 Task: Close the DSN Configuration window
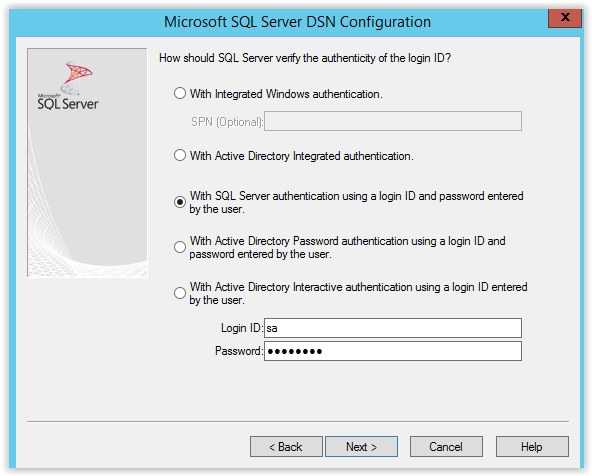tap(564, 18)
